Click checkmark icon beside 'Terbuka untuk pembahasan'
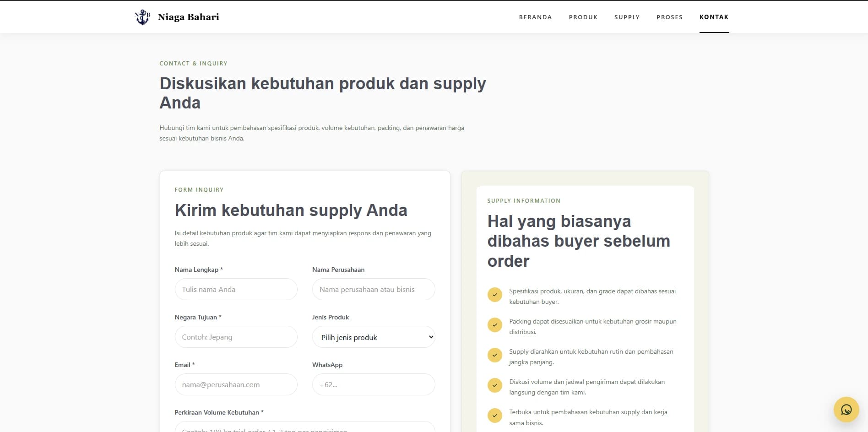The height and width of the screenshot is (432, 868). (494, 416)
